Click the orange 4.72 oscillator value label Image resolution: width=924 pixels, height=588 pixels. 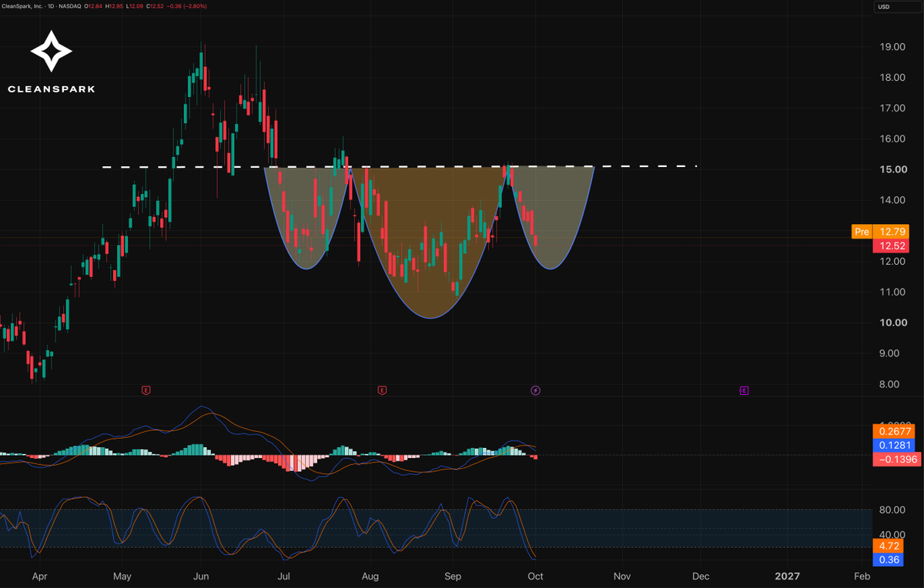click(887, 546)
